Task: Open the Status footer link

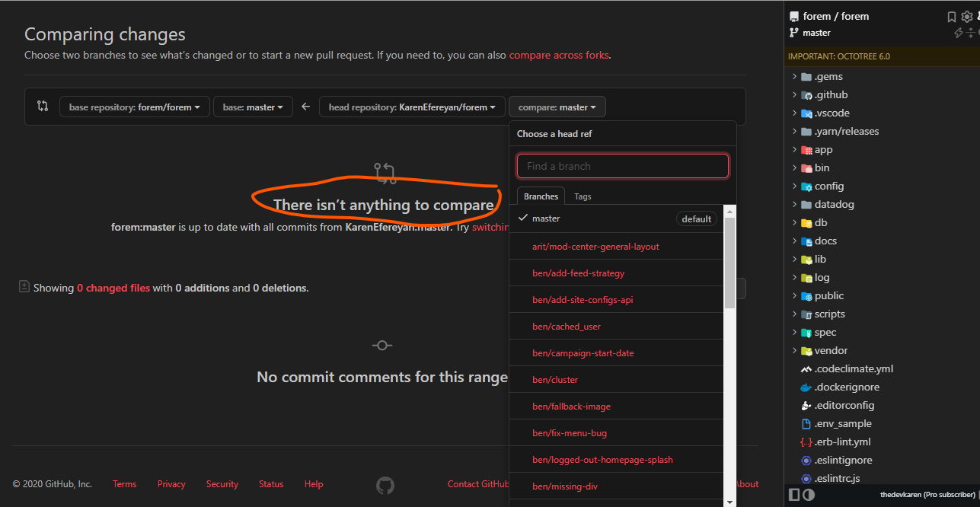Action: click(x=271, y=484)
